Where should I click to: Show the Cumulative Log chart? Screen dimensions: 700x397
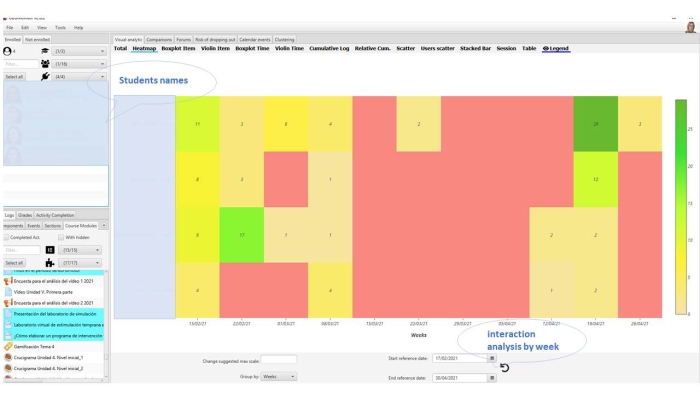(329, 48)
